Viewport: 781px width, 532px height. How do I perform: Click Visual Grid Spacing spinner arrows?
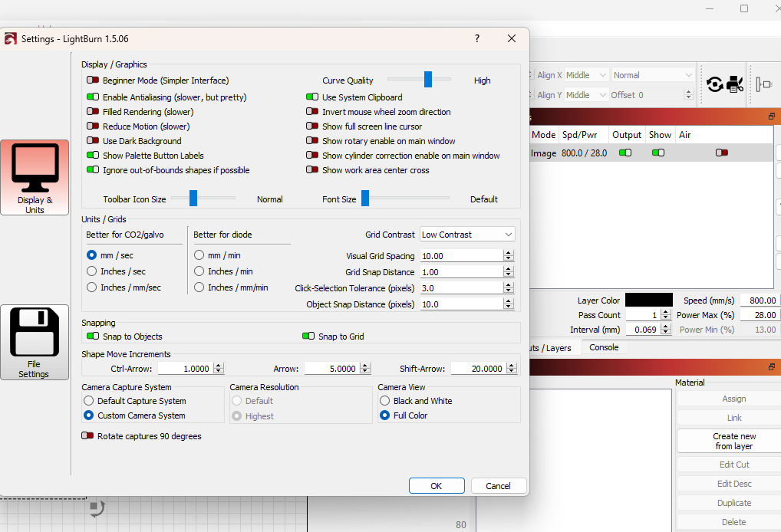[x=509, y=256]
